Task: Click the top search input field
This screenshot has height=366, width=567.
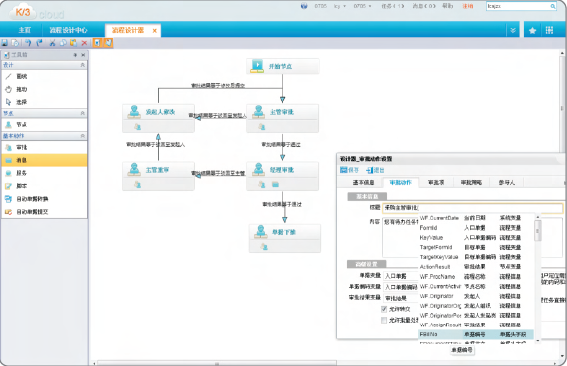Action: (518, 6)
